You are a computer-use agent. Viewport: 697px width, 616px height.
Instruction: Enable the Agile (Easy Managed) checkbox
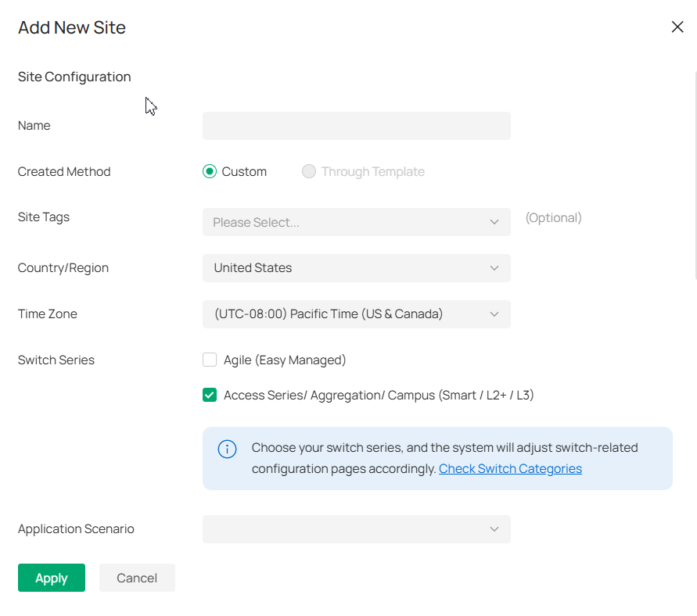click(210, 360)
